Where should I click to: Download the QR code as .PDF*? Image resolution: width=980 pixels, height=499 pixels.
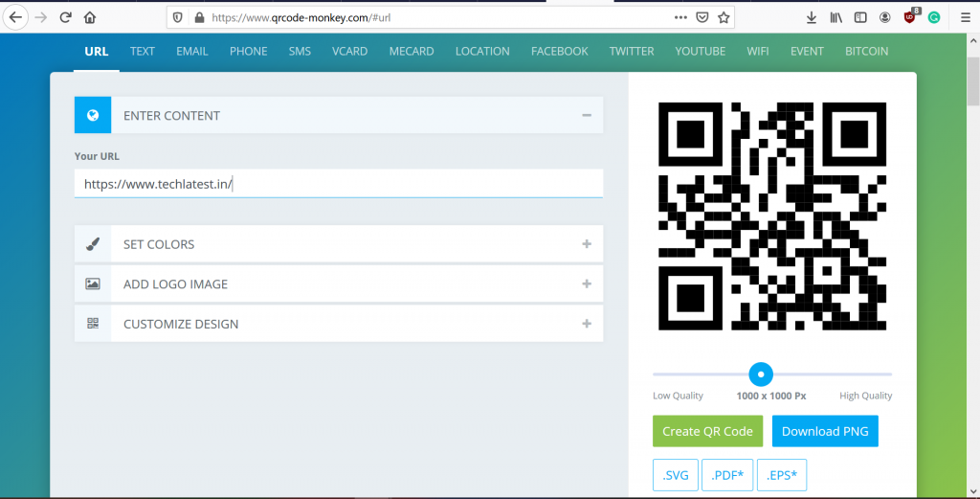[x=727, y=475]
